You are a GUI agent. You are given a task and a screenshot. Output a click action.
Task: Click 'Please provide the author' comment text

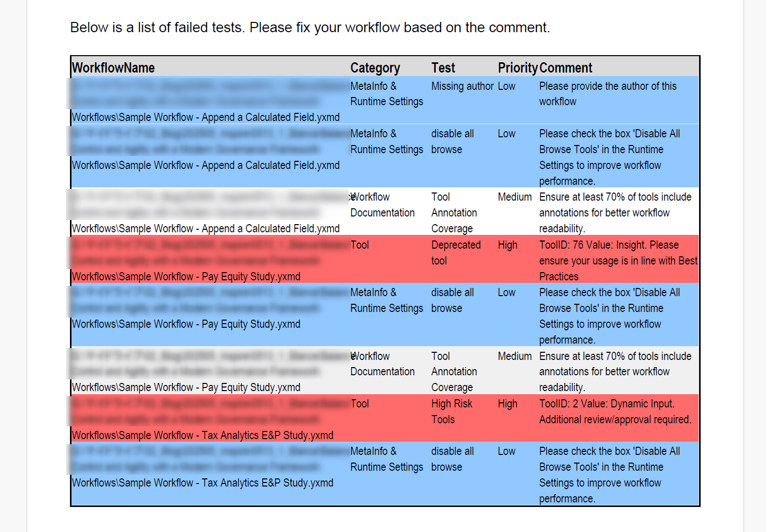tap(608, 94)
